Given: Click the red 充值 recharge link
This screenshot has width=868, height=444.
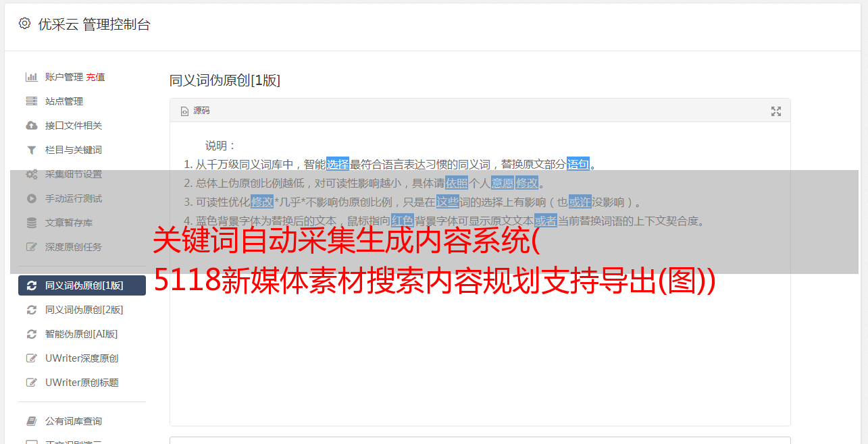Looking at the screenshot, I should pyautogui.click(x=95, y=77).
